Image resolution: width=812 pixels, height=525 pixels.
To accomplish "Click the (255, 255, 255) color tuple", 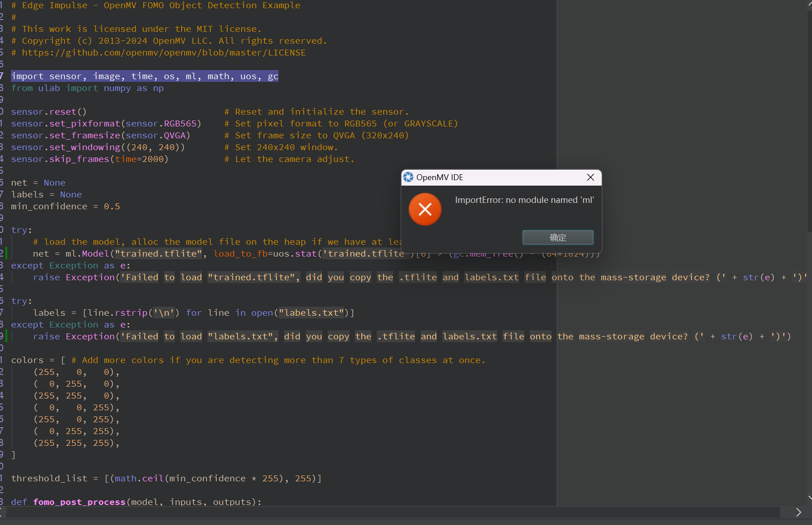I will pyautogui.click(x=76, y=443).
